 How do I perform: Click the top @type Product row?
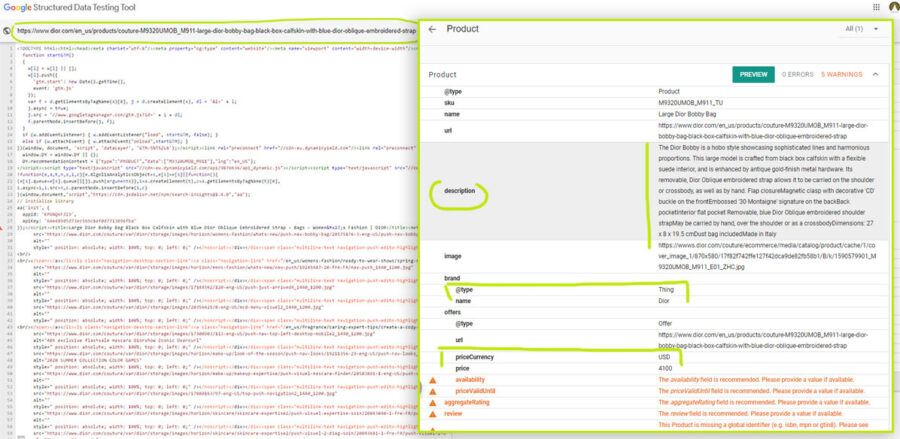tap(653, 91)
